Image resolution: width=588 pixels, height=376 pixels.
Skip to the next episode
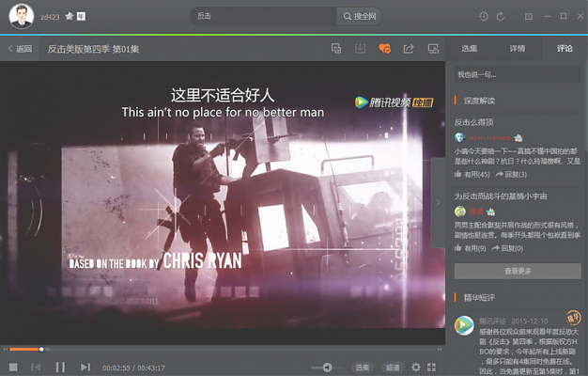(x=85, y=367)
